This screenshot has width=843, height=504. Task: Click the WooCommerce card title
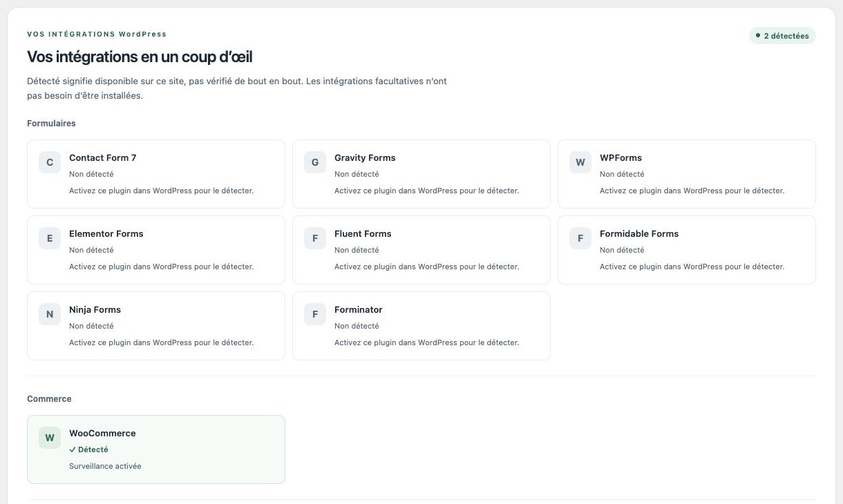(102, 434)
